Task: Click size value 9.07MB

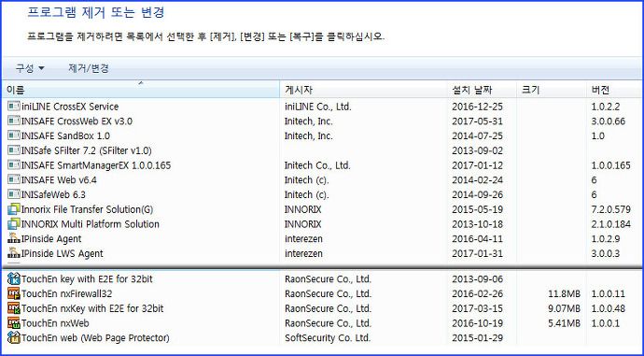Action: tap(565, 308)
